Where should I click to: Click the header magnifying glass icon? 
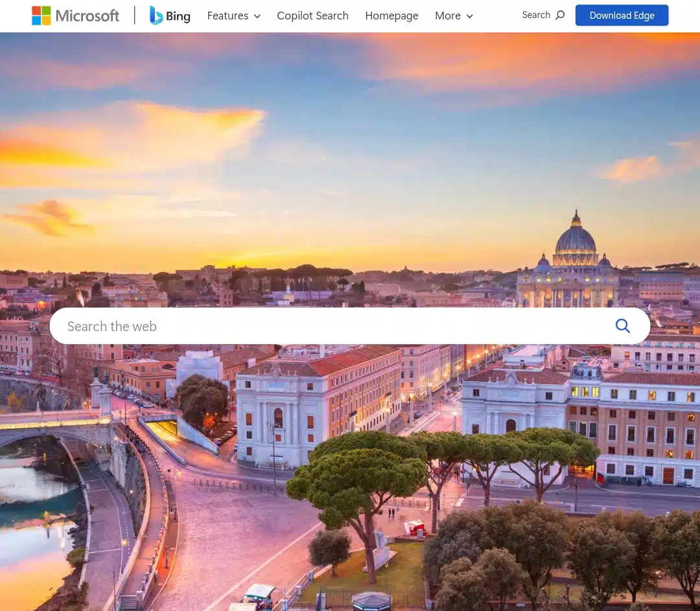click(560, 15)
